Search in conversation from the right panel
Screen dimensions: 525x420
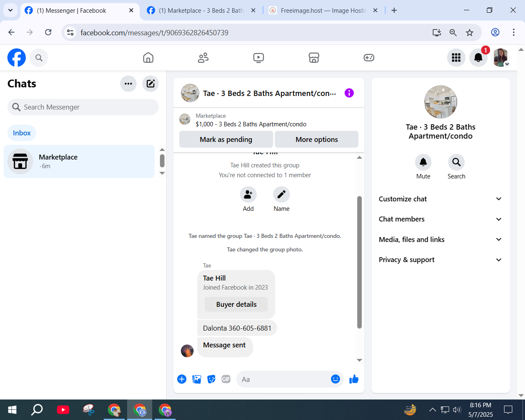pos(457,162)
